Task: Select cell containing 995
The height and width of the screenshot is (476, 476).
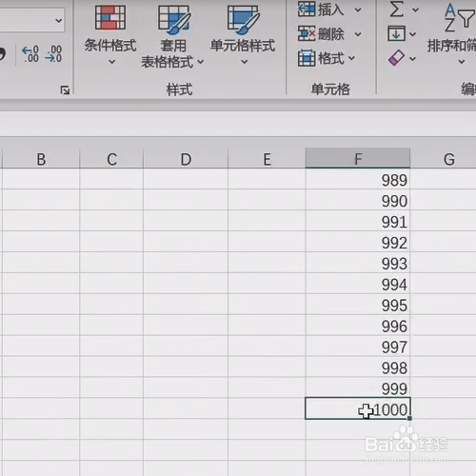Action: pyautogui.click(x=358, y=305)
